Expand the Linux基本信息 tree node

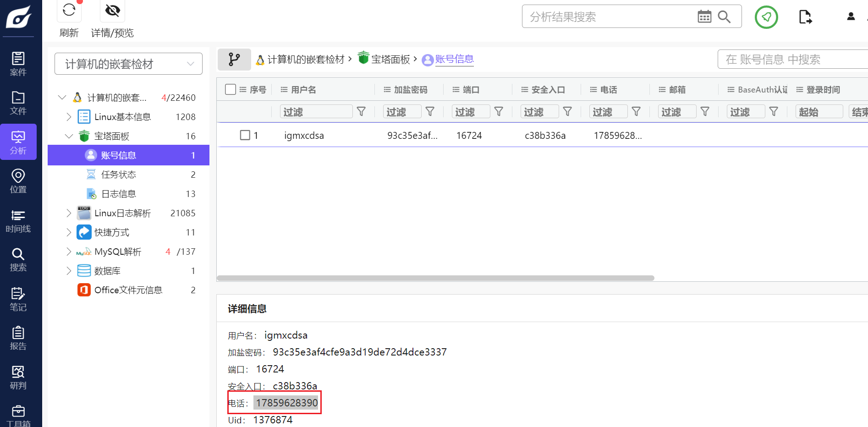point(69,117)
